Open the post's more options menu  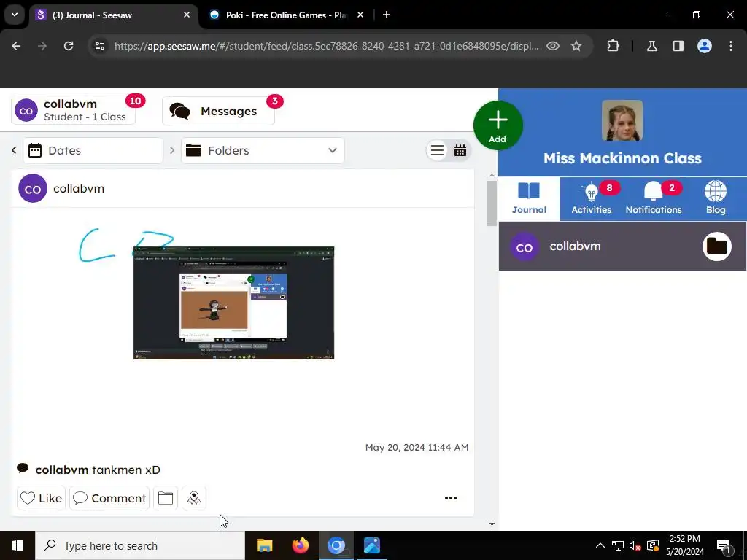pyautogui.click(x=451, y=498)
